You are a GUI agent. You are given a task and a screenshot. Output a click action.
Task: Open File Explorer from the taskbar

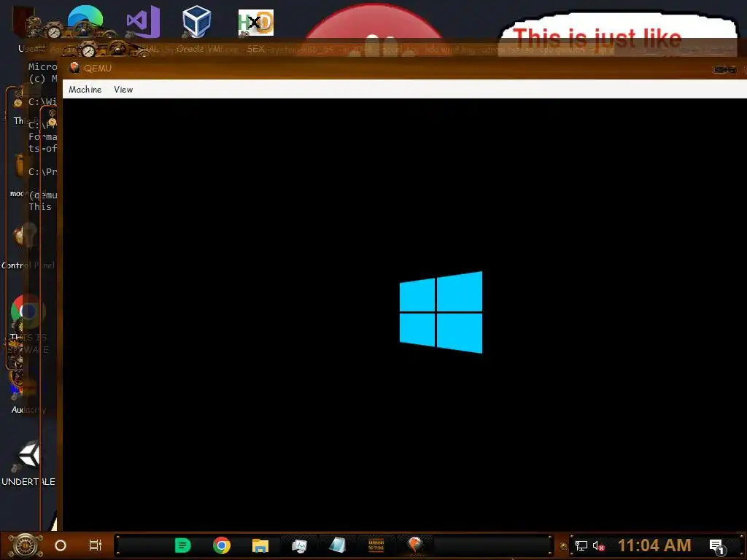coord(260,545)
